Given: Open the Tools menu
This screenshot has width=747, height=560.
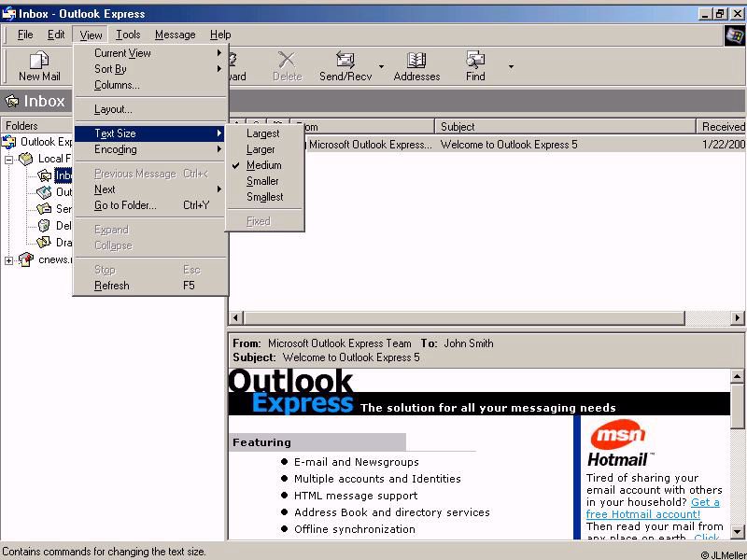Looking at the screenshot, I should pos(128,35).
